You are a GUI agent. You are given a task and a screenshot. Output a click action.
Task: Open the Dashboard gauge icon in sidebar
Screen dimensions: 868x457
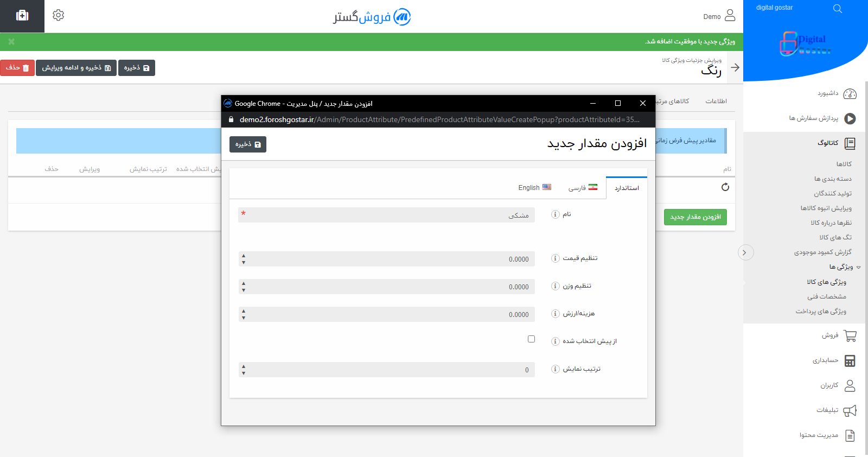click(x=850, y=94)
